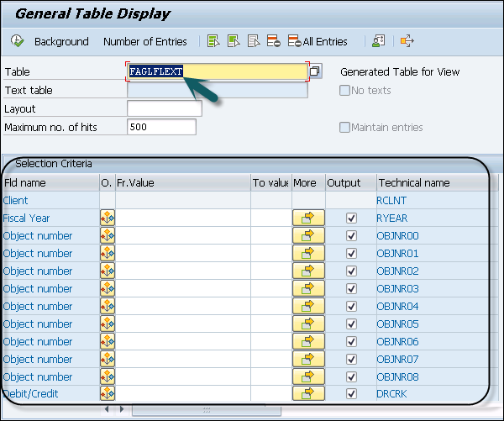Uncheck Output checkbox for RYEAR field

click(350, 218)
